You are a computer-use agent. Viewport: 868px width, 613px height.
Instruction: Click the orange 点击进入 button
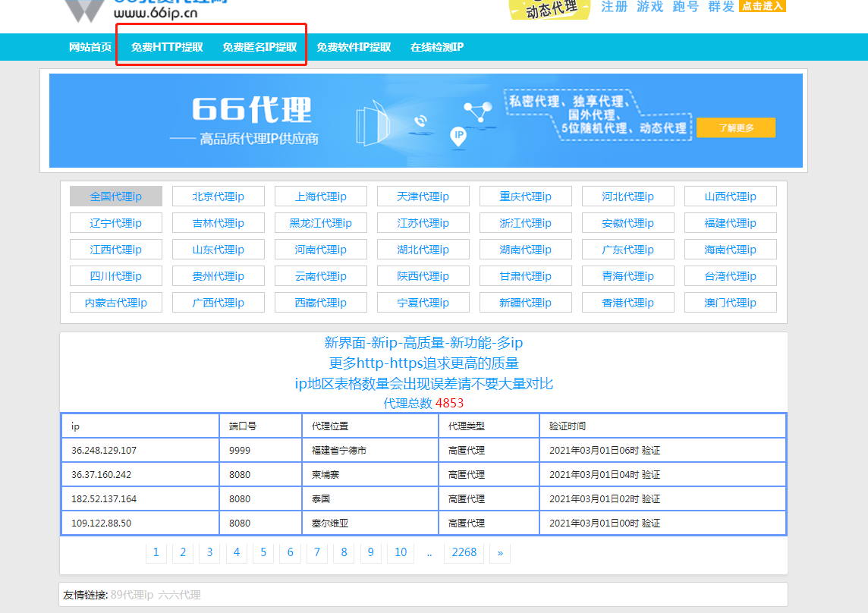[763, 5]
